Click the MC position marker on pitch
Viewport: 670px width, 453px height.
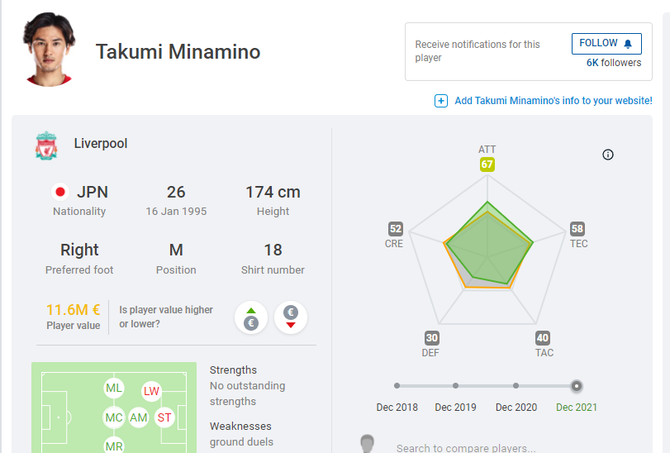click(x=114, y=418)
